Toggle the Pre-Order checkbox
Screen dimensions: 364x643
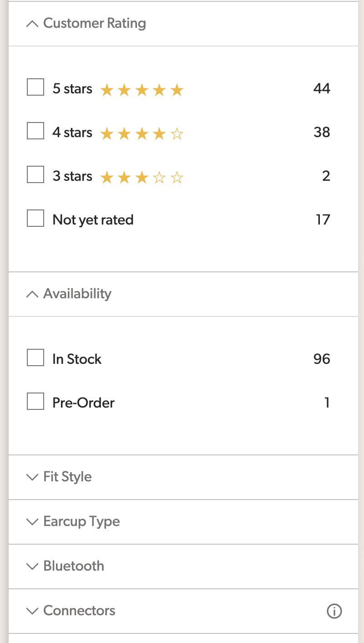(x=35, y=401)
